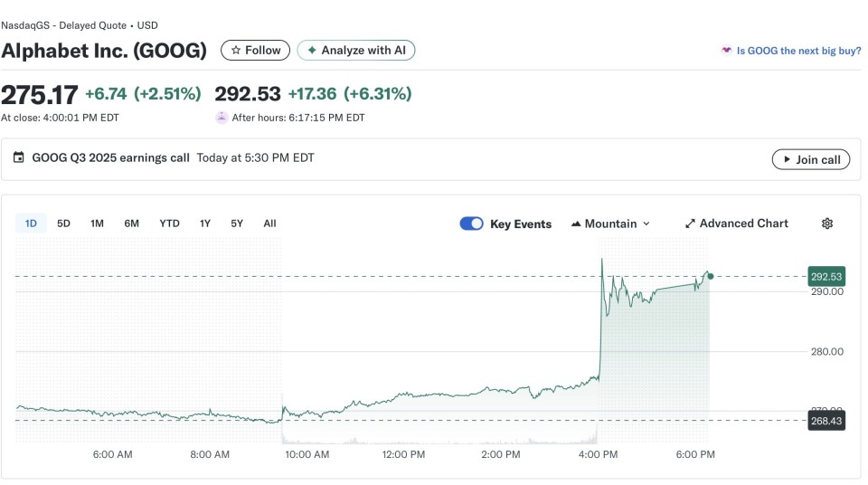Click the sparkle icon in Analyze with AI
This screenshot has height=485, width=868.
coord(312,51)
